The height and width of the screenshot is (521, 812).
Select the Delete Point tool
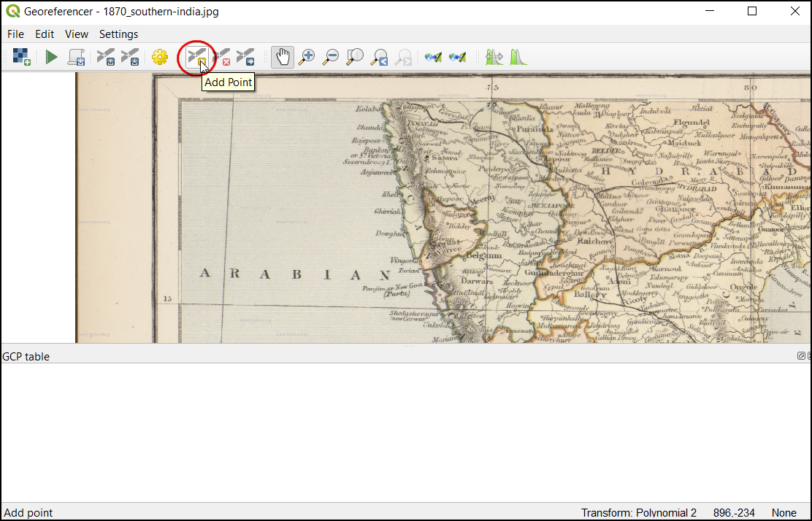(x=221, y=57)
